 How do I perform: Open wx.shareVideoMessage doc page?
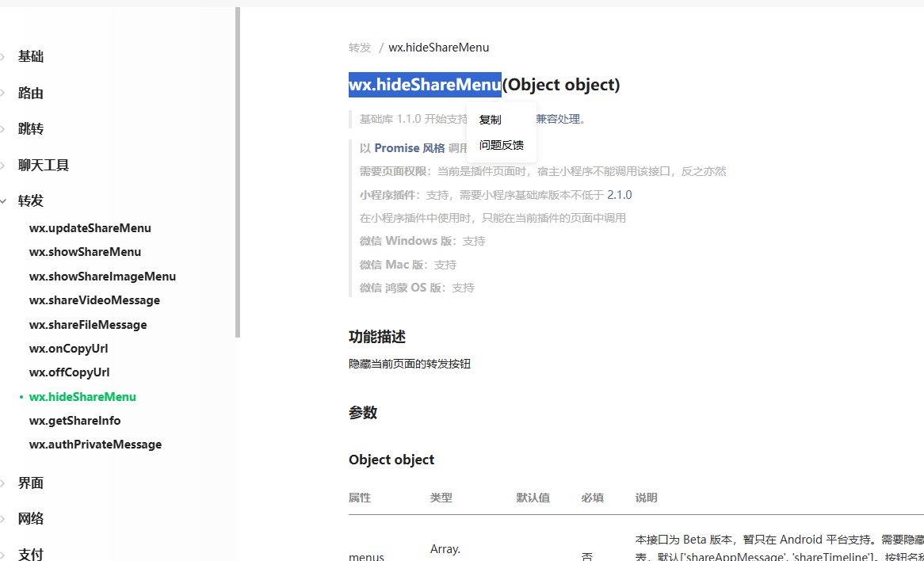click(95, 300)
